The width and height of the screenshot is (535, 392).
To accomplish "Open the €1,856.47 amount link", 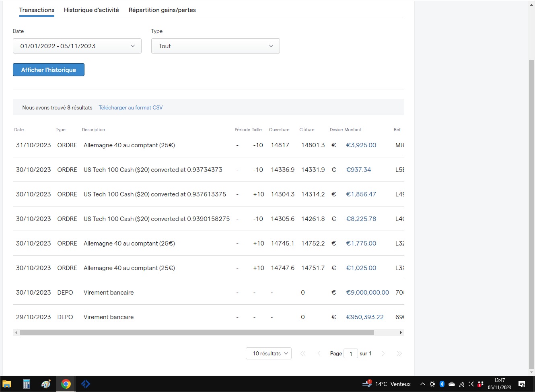I will coord(361,194).
